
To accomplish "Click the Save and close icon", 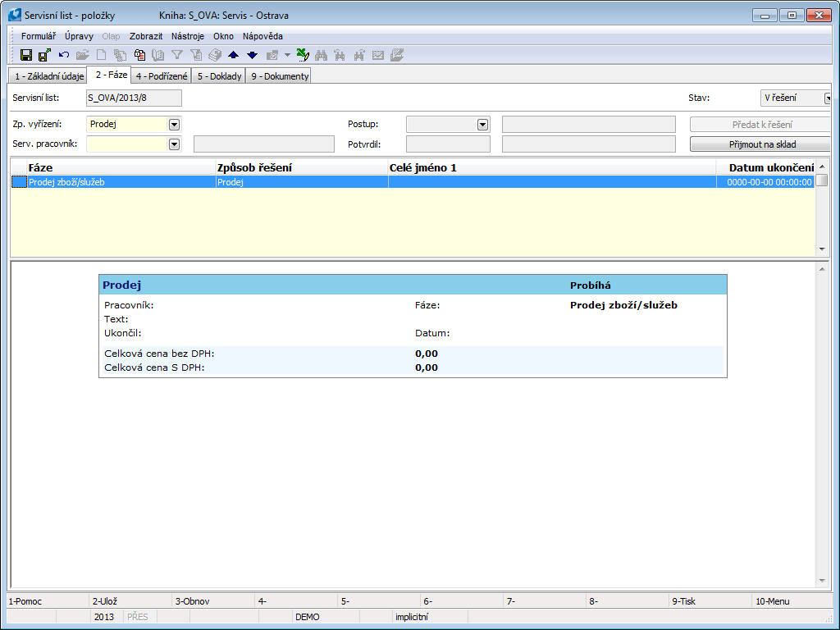I will (44, 55).
